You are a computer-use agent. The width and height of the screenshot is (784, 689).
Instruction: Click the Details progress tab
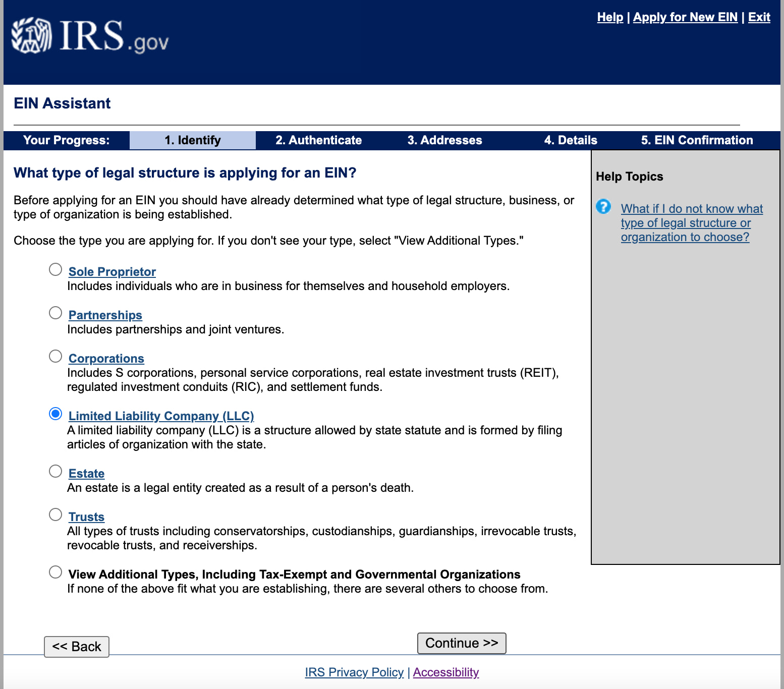(x=571, y=140)
